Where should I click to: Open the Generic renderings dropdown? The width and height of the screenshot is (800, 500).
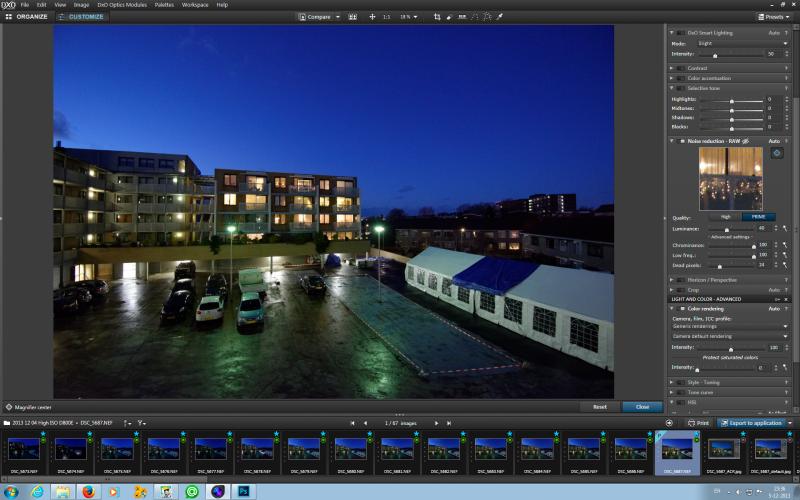731,327
